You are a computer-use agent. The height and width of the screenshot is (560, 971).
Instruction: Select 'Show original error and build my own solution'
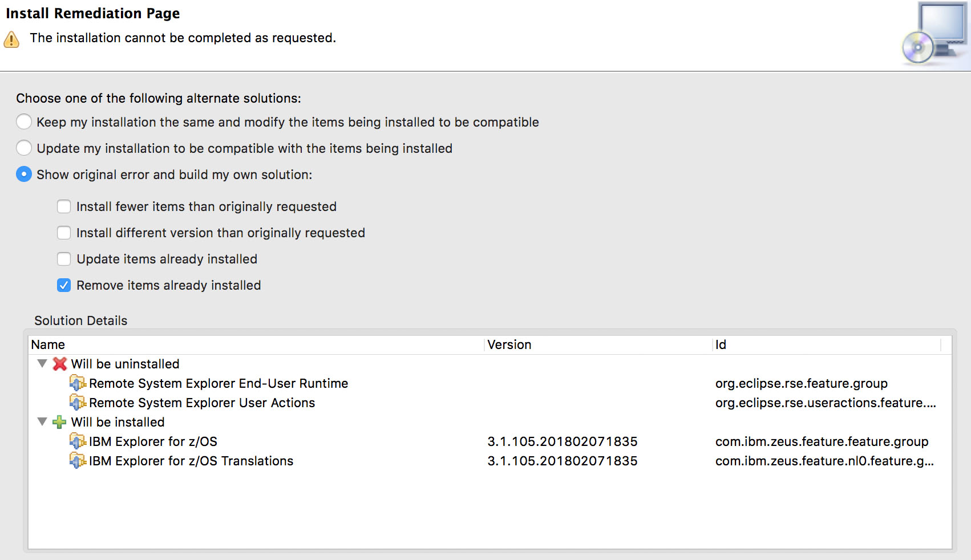(x=24, y=175)
